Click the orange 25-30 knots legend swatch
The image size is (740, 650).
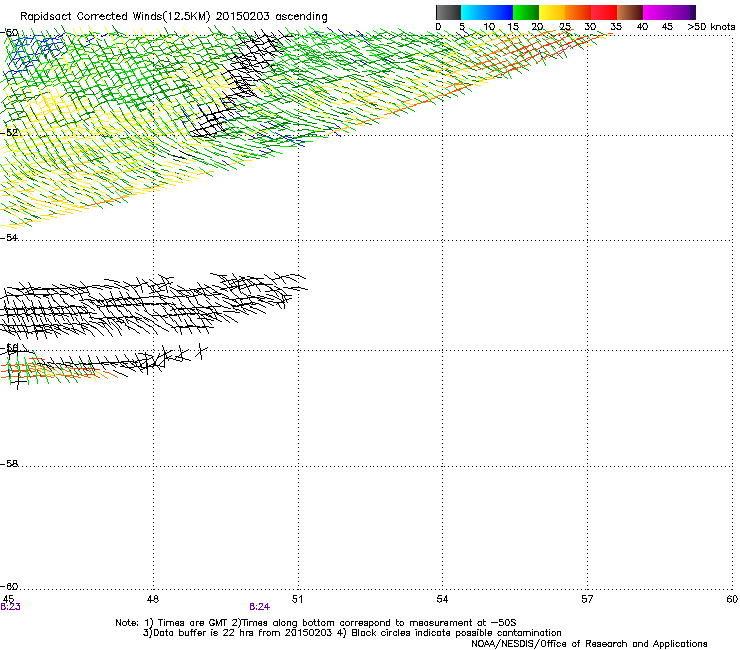tap(578, 12)
